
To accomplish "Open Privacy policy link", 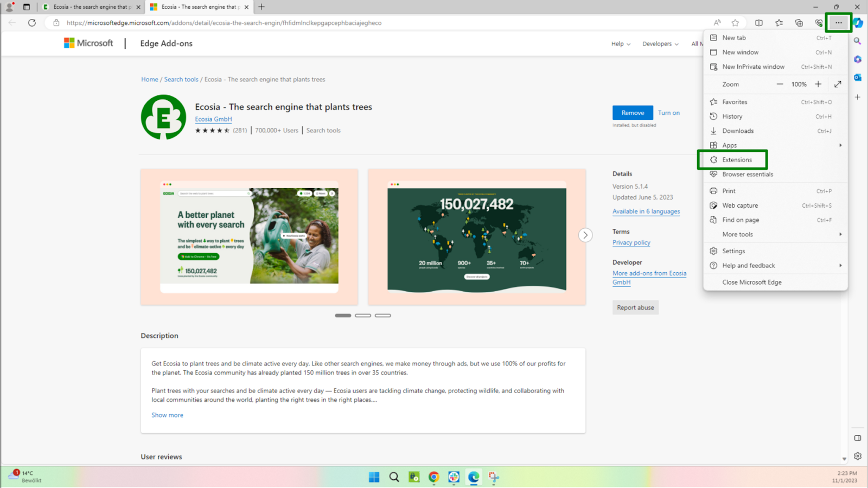I will 631,243.
